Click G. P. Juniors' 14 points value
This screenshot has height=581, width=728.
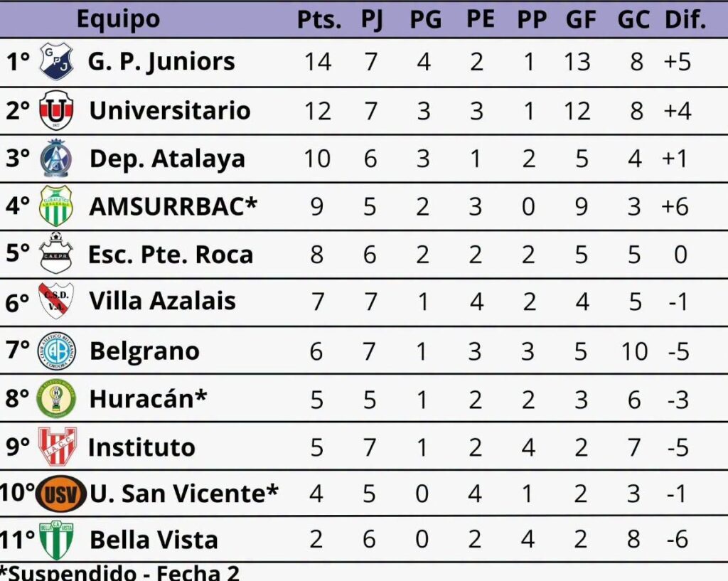(x=317, y=62)
